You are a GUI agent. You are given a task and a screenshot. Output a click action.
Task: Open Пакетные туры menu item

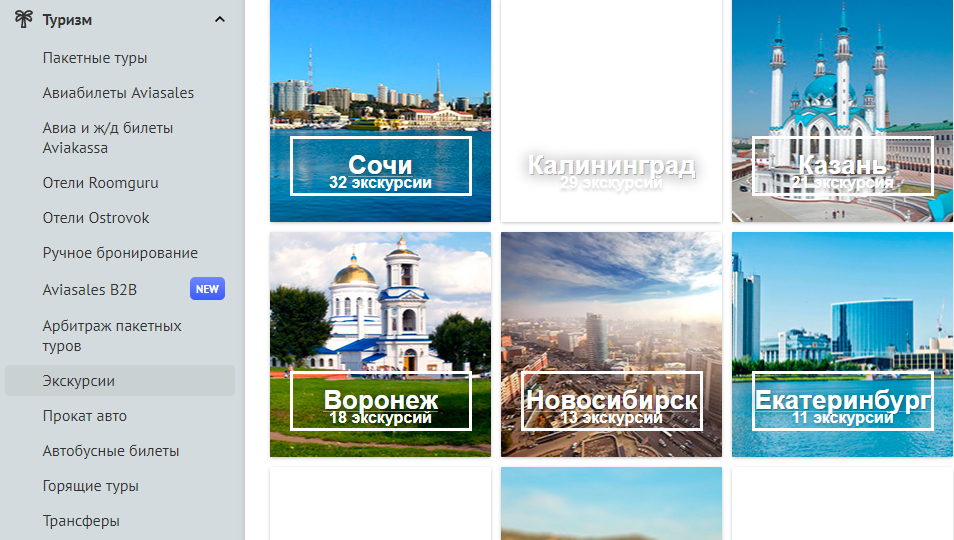click(x=95, y=58)
